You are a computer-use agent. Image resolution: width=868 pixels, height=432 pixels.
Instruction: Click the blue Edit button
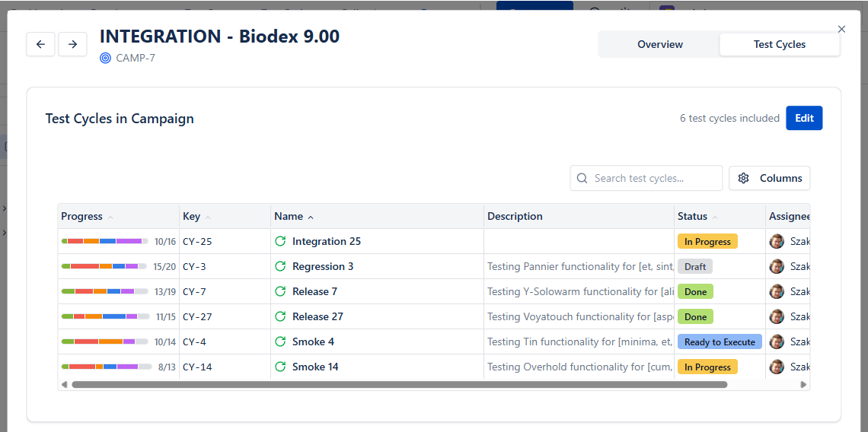pos(804,118)
